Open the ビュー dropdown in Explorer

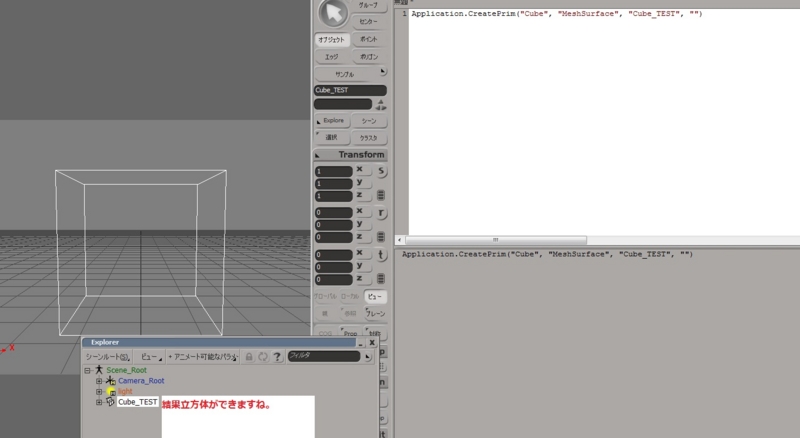pyautogui.click(x=151, y=357)
